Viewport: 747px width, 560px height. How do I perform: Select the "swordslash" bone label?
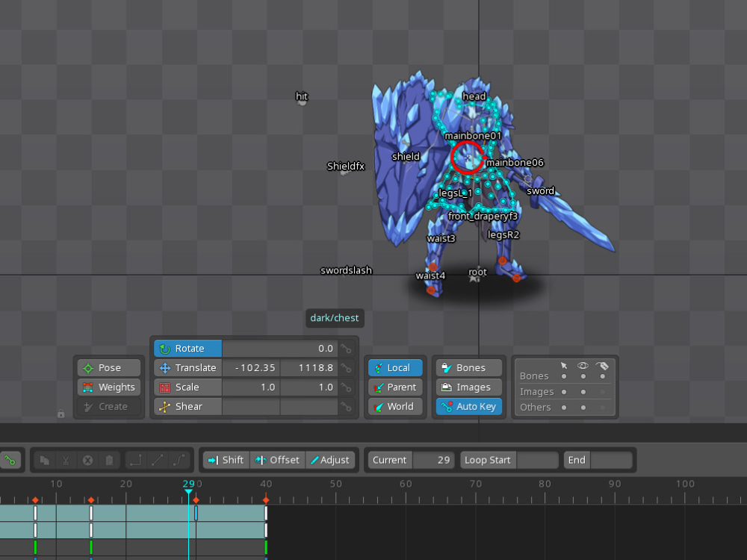tap(347, 270)
